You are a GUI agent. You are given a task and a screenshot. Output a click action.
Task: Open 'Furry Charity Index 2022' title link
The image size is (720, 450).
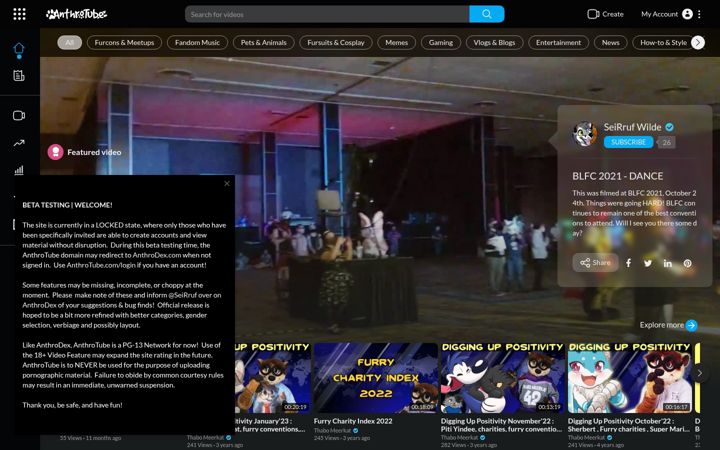pyautogui.click(x=353, y=421)
